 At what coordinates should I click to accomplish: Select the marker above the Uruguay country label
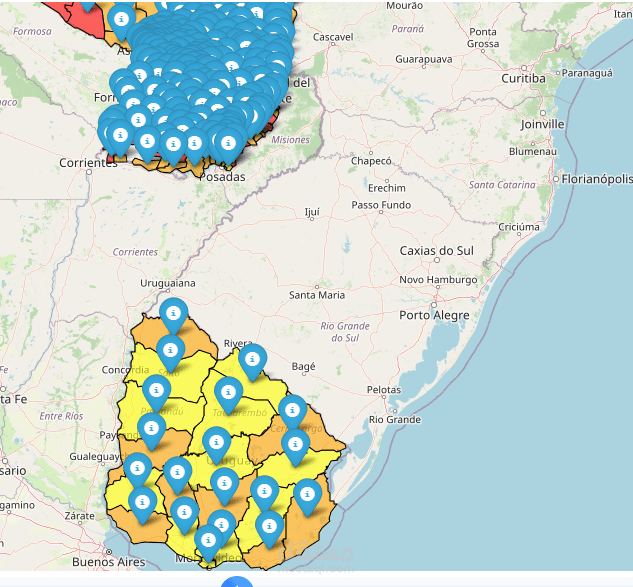pos(216,443)
